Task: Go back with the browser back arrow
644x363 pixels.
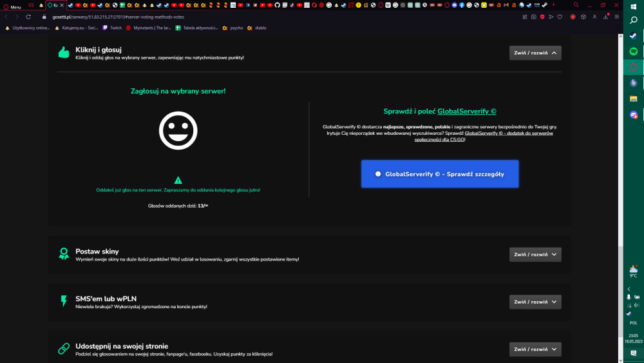Action: 6,17
